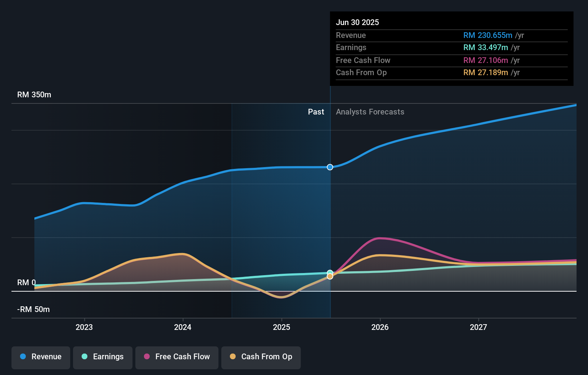
Task: Click the teal Earnings marker on the forecast divider
Action: [330, 272]
